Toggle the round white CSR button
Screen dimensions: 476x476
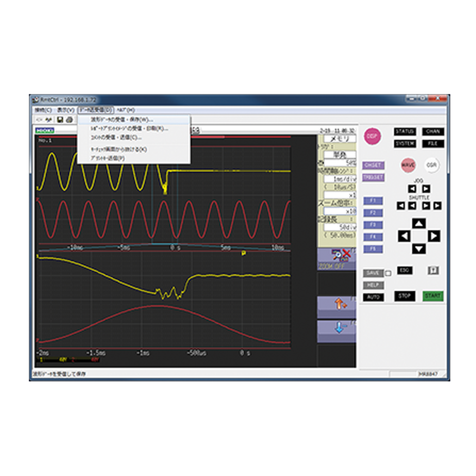(431, 165)
